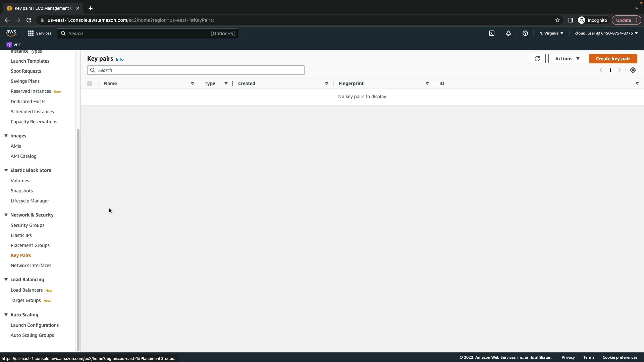Open the N. Virginia region selector
This screenshot has height=362, width=644.
click(x=551, y=33)
